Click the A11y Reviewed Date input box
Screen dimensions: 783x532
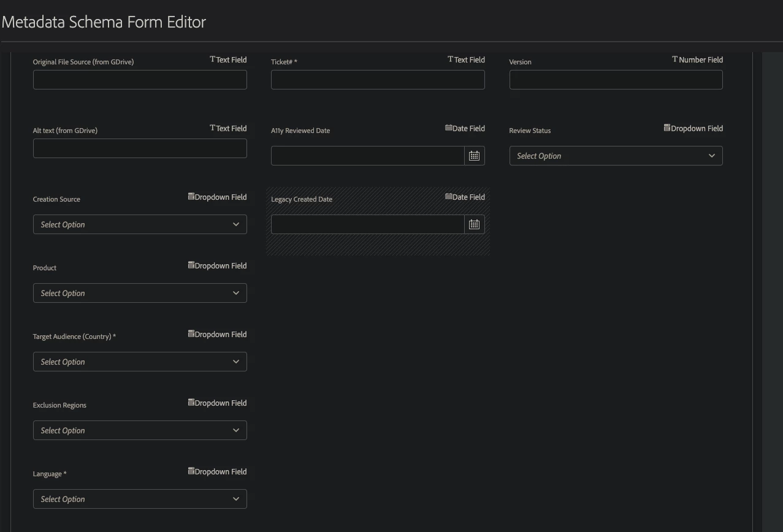367,156
